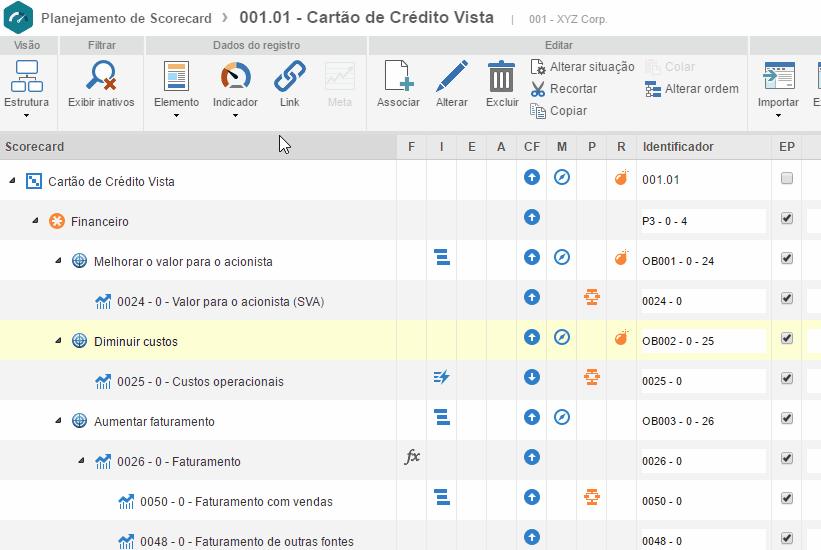Open the Indicador dropdown arrow

click(235, 115)
